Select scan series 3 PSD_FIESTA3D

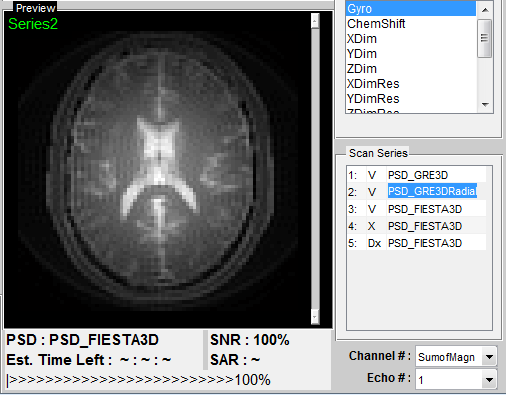[416, 209]
